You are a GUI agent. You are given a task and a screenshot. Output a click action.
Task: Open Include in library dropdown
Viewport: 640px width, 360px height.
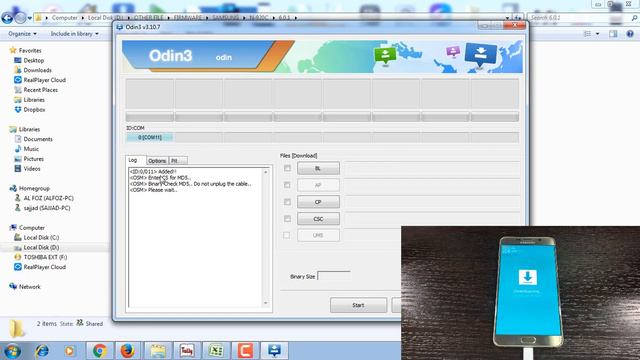point(74,34)
